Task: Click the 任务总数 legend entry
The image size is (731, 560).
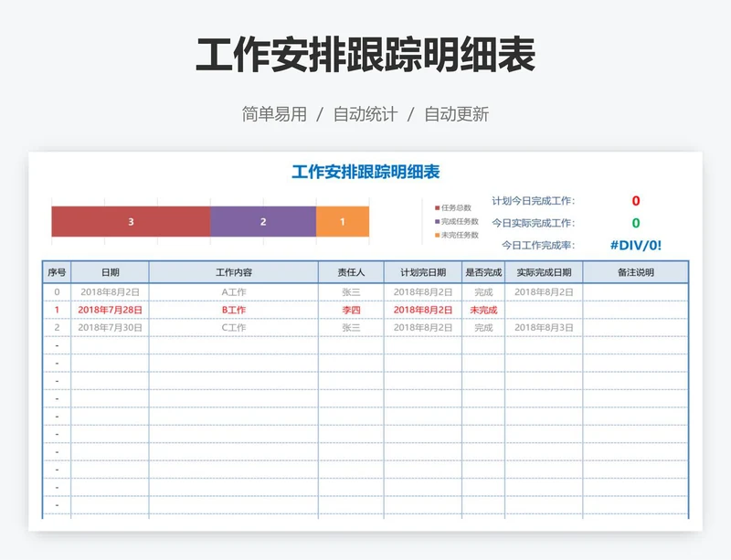Action: coord(455,207)
